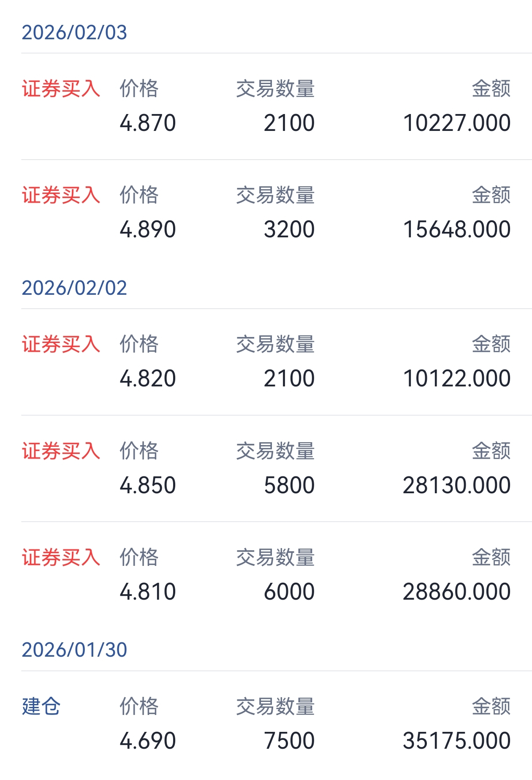Tap the 证券买入 label for price 4.890
Screen dimensions: 532x780
click(x=61, y=196)
